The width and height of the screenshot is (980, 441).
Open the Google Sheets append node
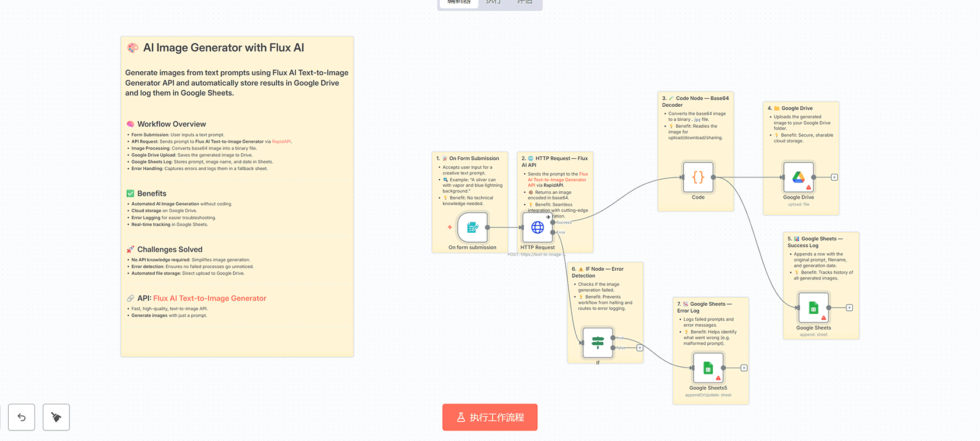coord(814,308)
